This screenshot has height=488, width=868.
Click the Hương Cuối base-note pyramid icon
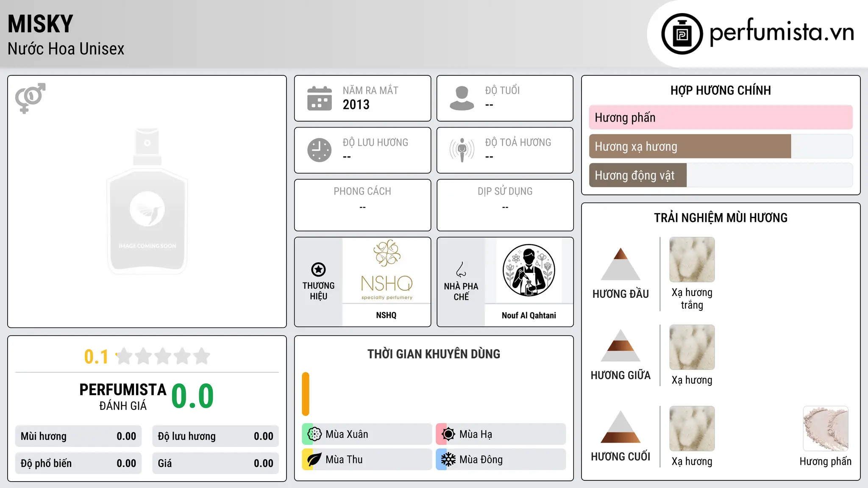(x=620, y=427)
